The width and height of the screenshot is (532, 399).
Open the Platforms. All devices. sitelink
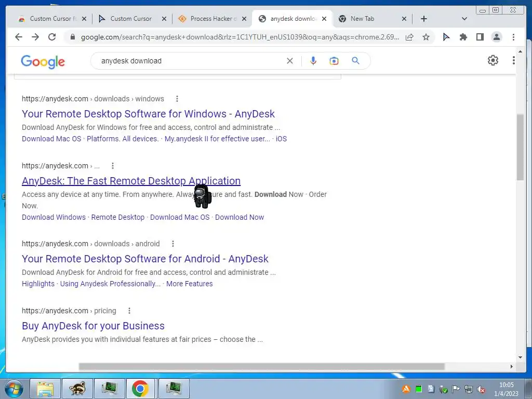tap(123, 139)
